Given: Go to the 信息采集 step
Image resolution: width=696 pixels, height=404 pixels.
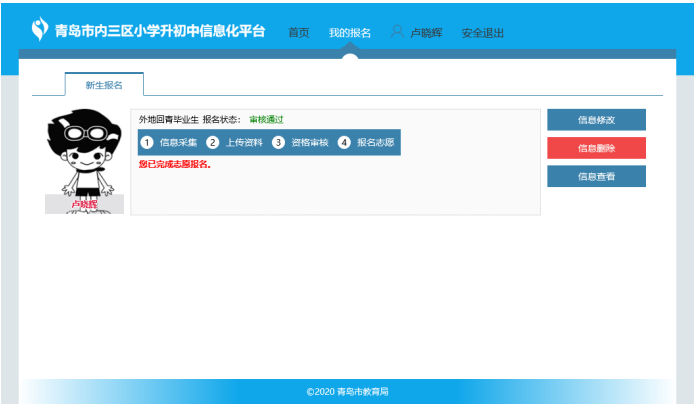Looking at the screenshot, I should pos(178,142).
